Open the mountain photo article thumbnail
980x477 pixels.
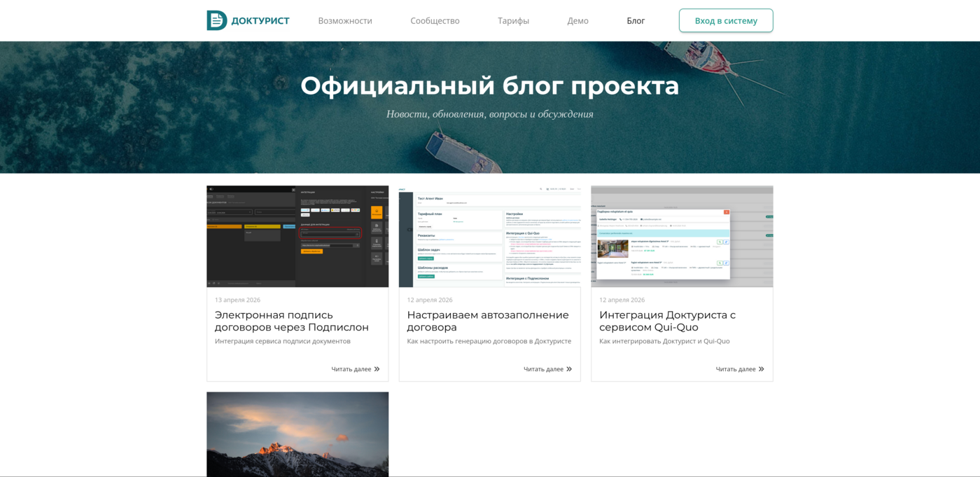point(297,434)
